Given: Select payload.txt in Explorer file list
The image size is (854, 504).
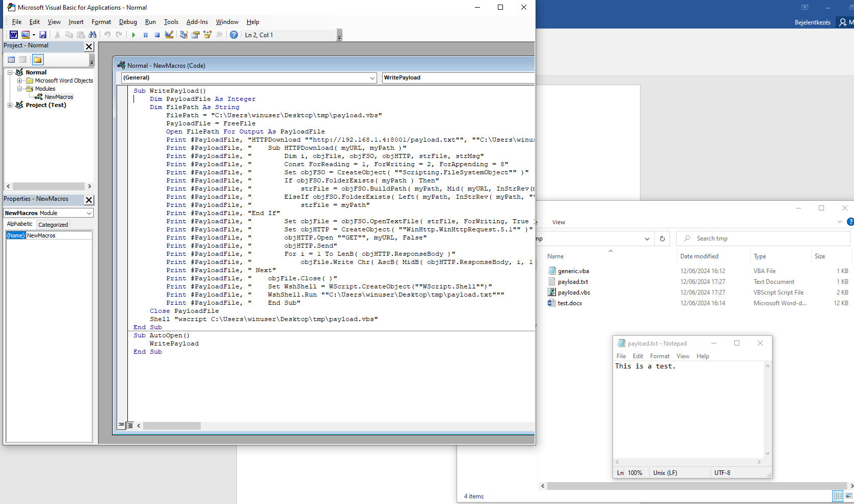Looking at the screenshot, I should point(573,282).
